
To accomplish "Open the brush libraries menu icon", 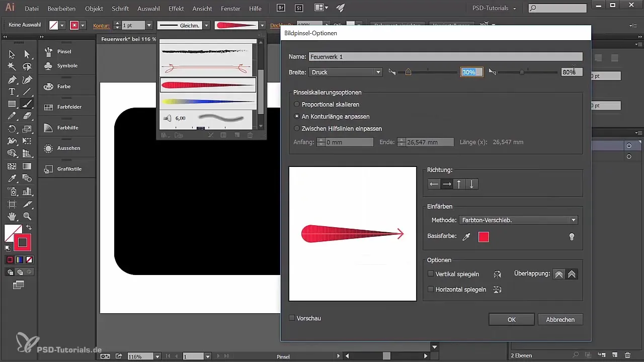I will [165, 135].
